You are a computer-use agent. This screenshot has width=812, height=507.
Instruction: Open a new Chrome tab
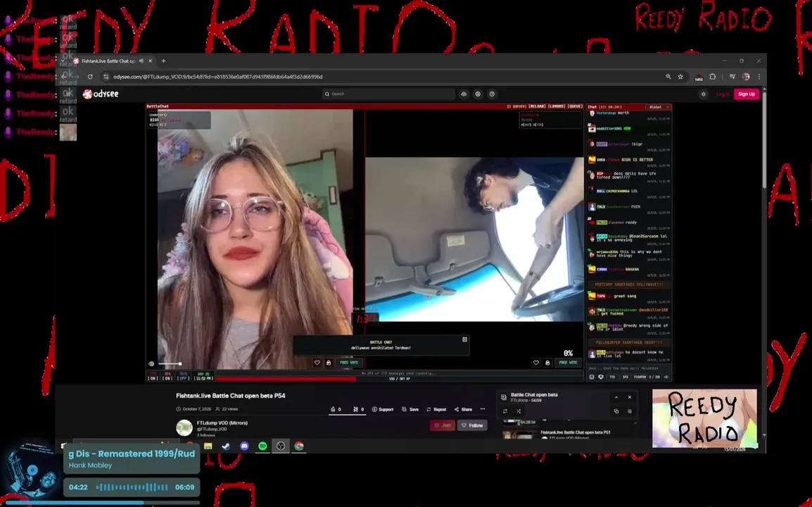click(x=164, y=61)
